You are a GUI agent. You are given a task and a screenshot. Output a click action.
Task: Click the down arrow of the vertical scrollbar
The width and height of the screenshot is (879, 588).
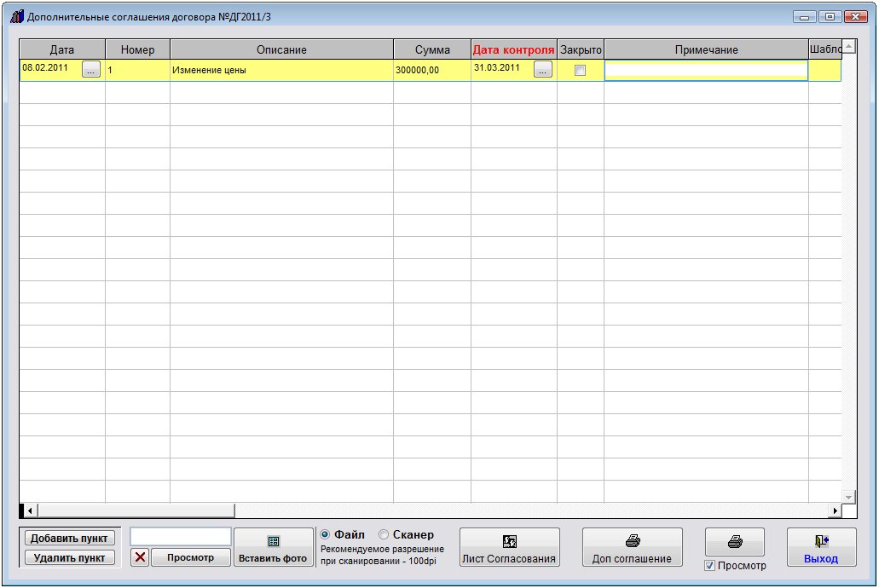[x=848, y=497]
